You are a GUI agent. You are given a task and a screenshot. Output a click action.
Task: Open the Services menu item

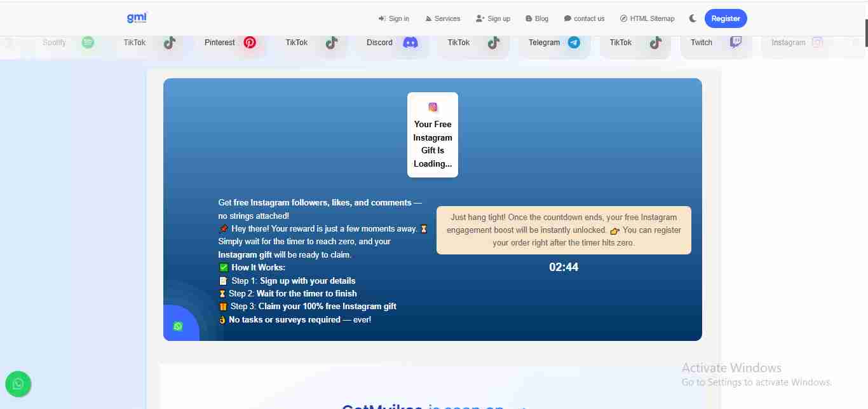(442, 18)
